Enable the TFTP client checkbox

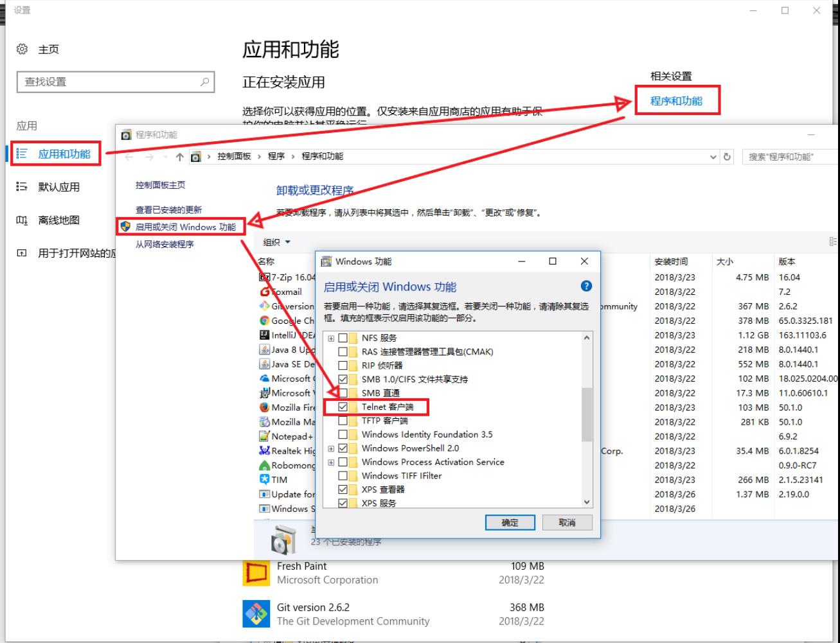click(343, 421)
